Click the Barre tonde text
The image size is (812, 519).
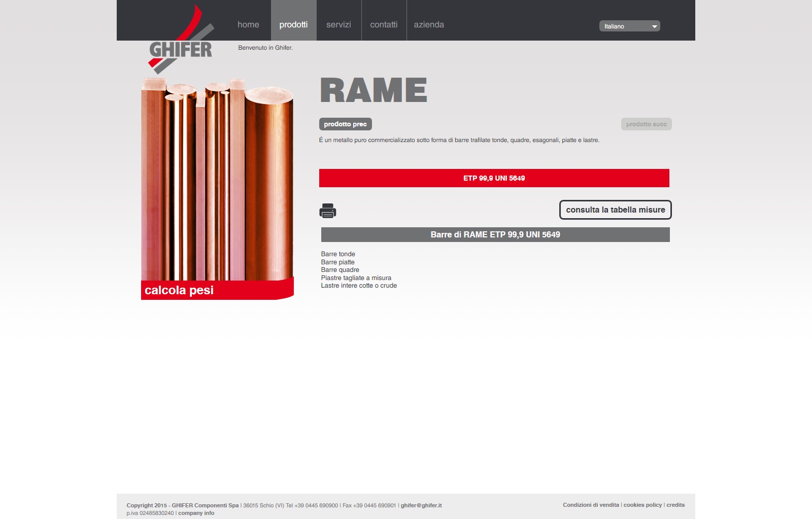[338, 254]
